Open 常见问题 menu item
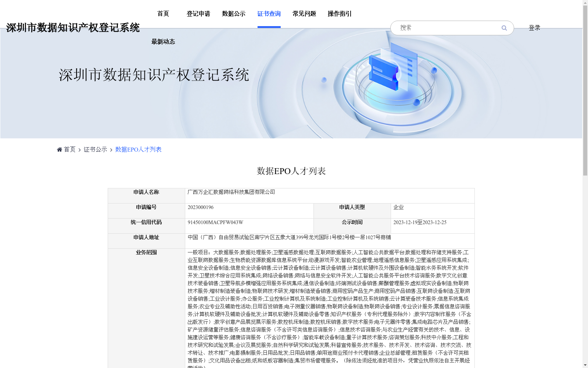 pyautogui.click(x=304, y=14)
